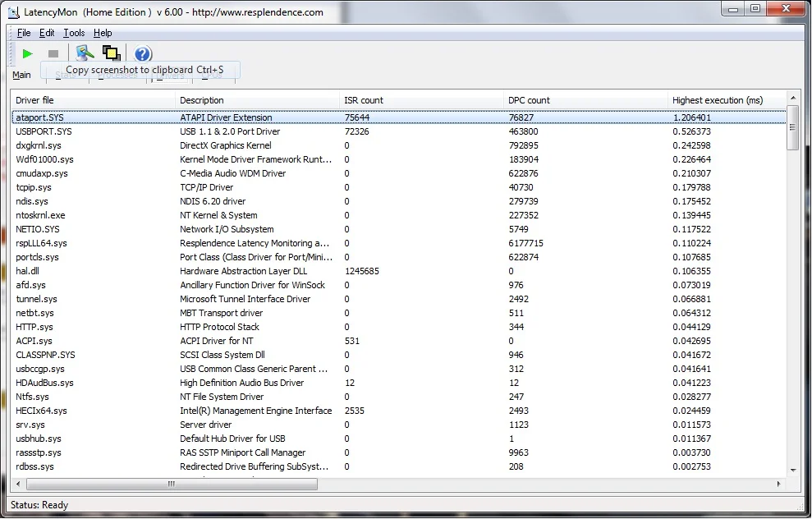Sort by Driver file column header
812x519 pixels.
click(94, 100)
